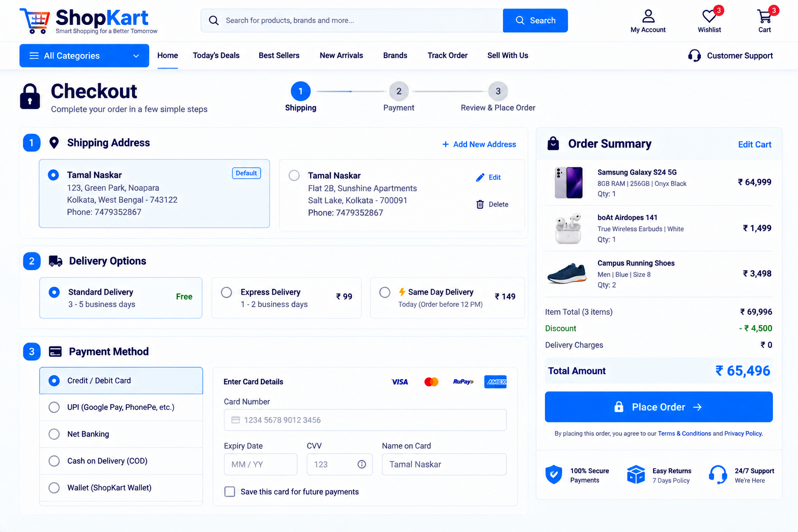The image size is (798, 532).
Task: Click Add New Address
Action: (479, 144)
